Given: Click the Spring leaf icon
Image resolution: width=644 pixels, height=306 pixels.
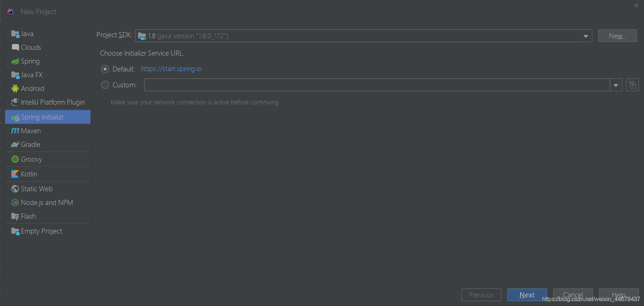Looking at the screenshot, I should click(15, 61).
